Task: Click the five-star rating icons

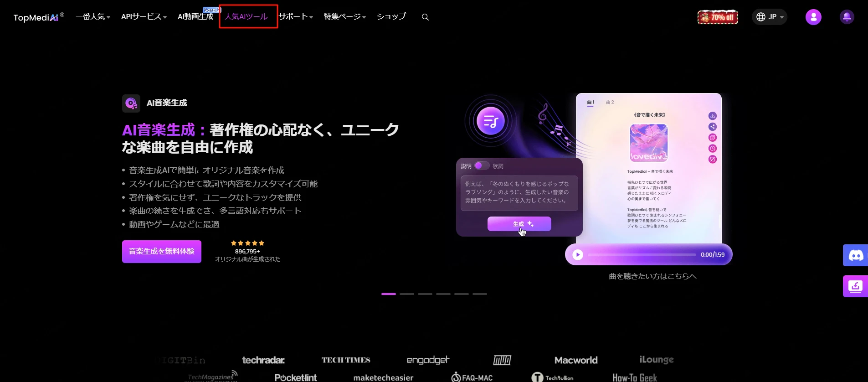Action: coord(247,243)
